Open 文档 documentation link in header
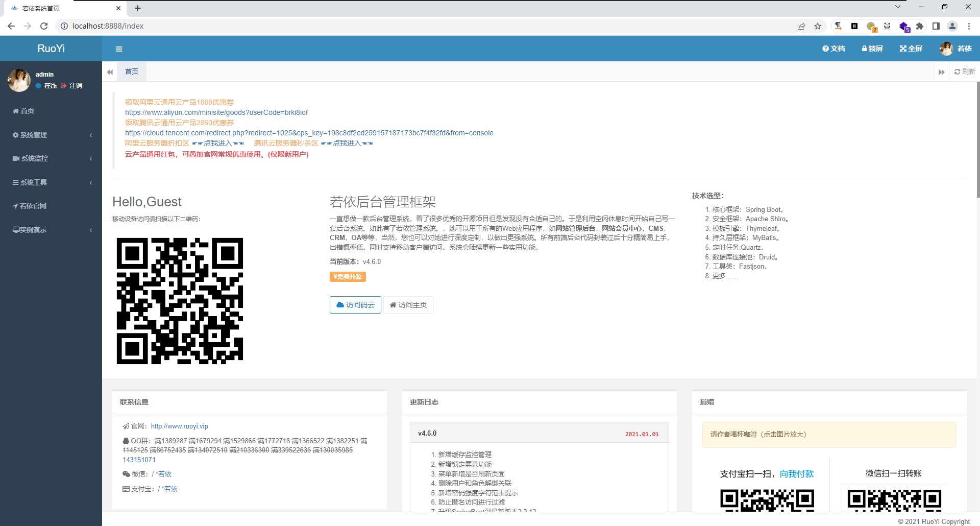This screenshot has width=980, height=526. 834,49
